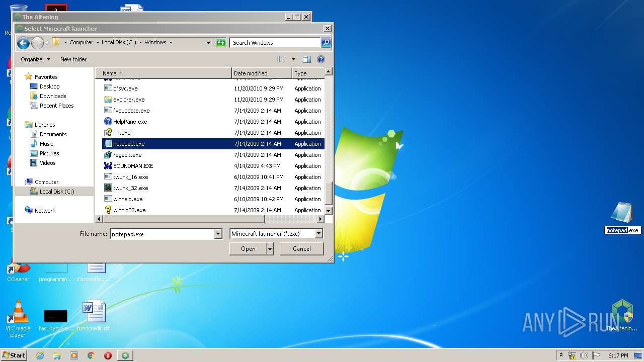The height and width of the screenshot is (362, 644).
Task: Expand the address bar history dropdown
Action: (208, 43)
